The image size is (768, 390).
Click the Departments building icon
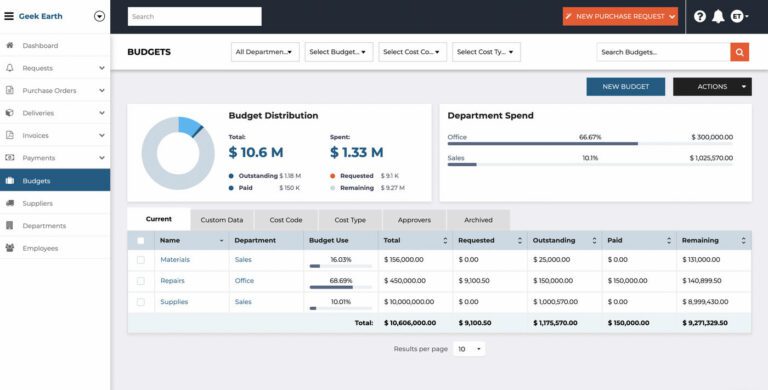coord(10,225)
